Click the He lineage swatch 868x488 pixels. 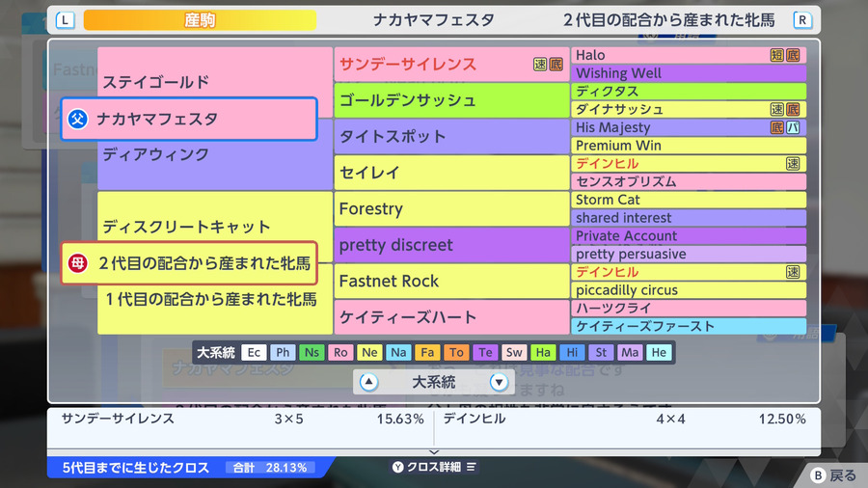(x=659, y=352)
